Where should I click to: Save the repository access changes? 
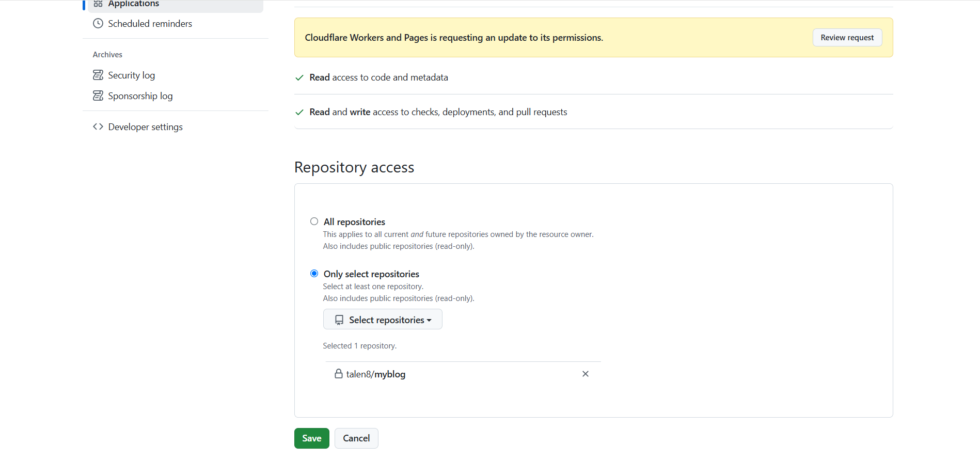click(311, 438)
